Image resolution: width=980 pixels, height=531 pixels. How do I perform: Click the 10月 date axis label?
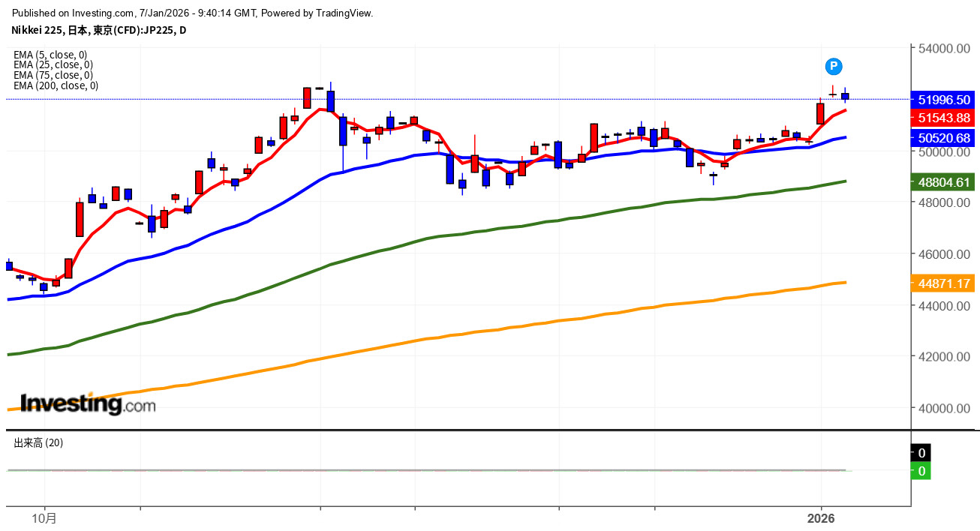pyautogui.click(x=46, y=518)
